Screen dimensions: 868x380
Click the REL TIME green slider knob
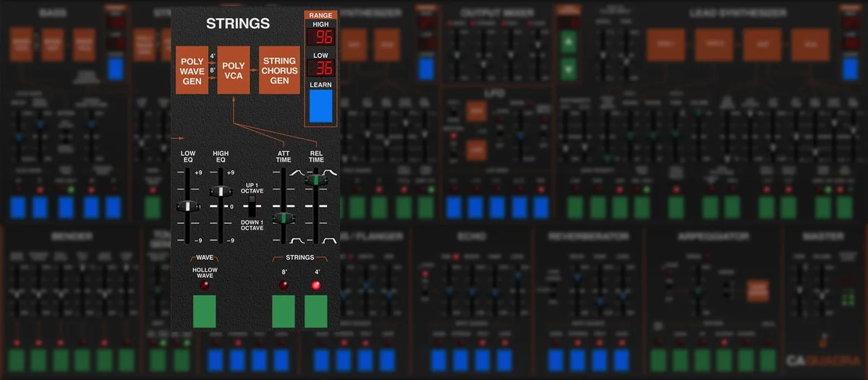[315, 180]
